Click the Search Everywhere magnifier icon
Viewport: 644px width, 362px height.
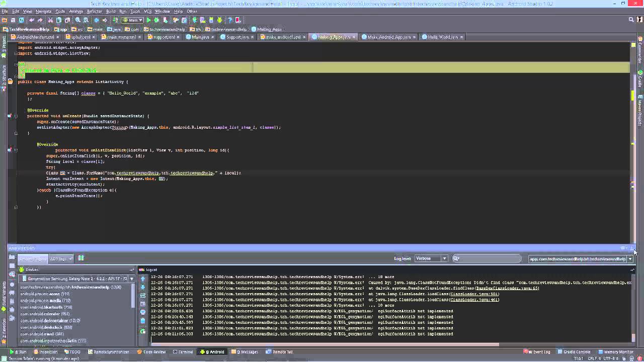tap(631, 20)
